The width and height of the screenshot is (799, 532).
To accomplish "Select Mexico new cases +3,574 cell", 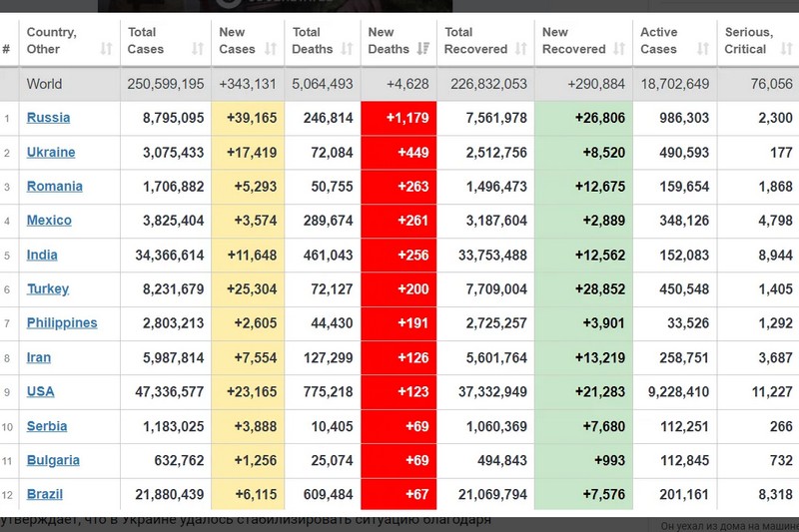I will [248, 221].
